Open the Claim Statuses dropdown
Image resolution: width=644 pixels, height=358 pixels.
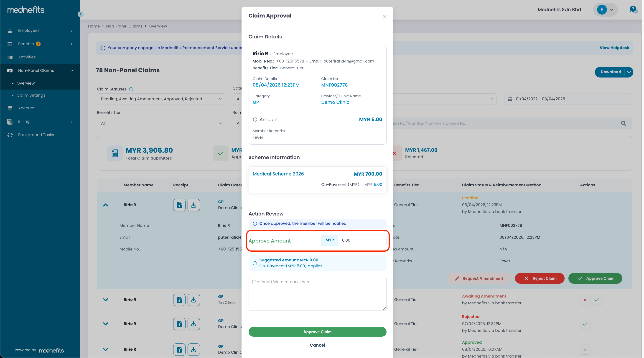point(161,99)
